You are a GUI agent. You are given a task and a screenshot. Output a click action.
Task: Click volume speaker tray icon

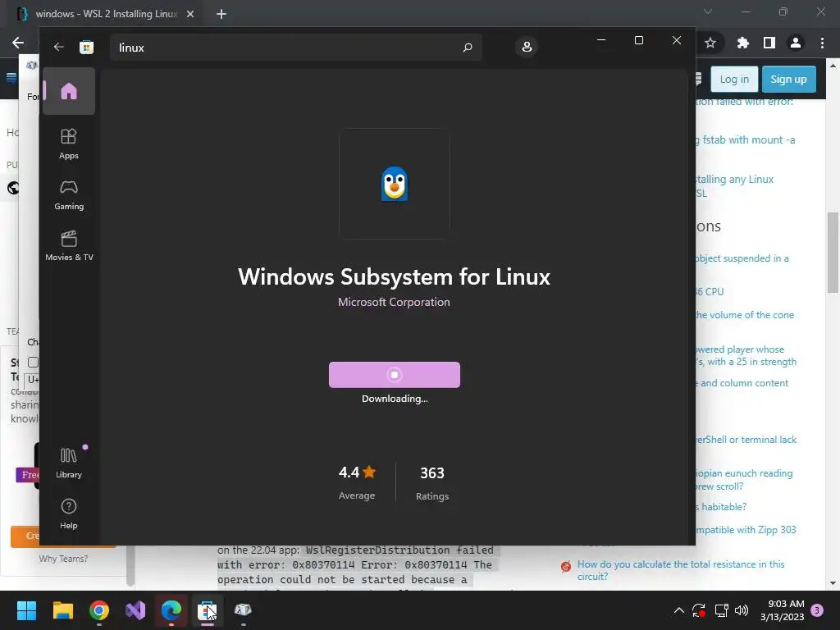coord(742,610)
